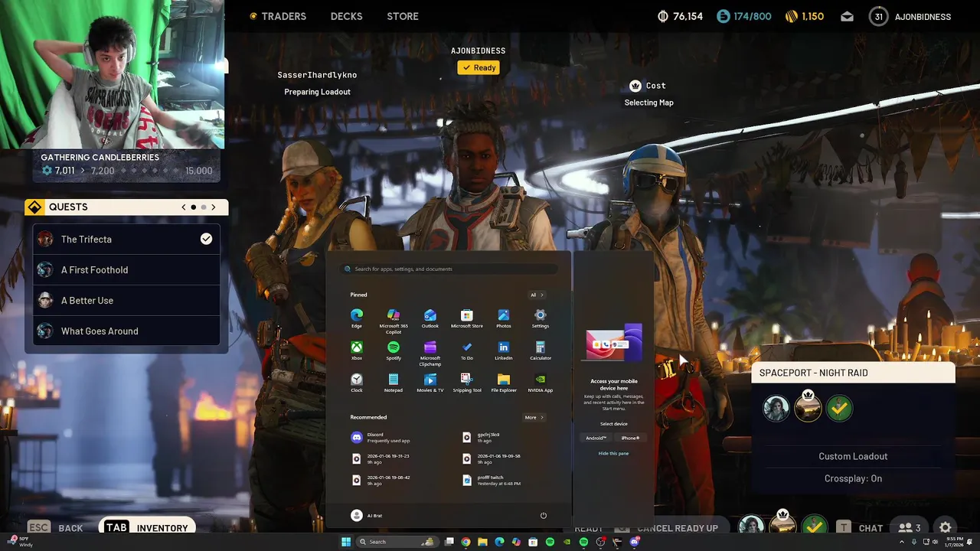Open Microsoft Store pinned app
The image size is (980, 551).
click(x=467, y=318)
